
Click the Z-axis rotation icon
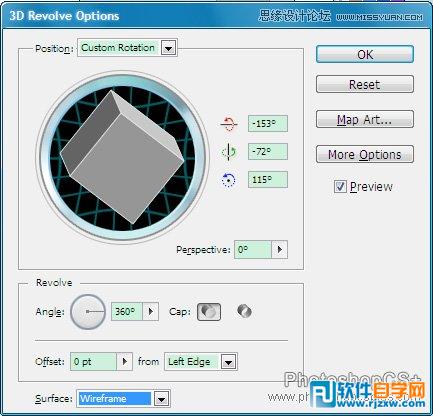(228, 180)
